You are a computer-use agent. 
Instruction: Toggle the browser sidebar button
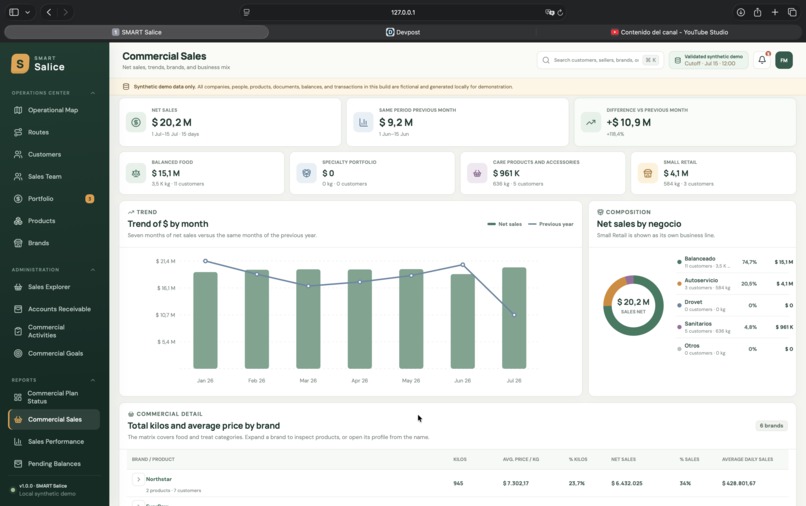click(x=14, y=12)
